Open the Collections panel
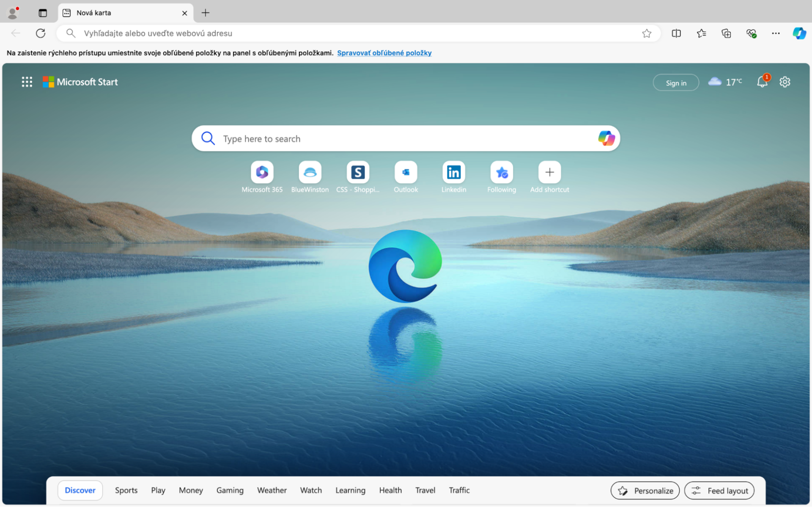812x507 pixels. pos(726,33)
